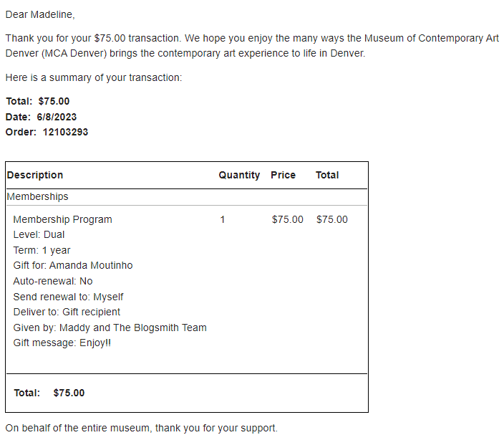Click the Term: 1 year line
The image size is (504, 435).
tap(42, 250)
